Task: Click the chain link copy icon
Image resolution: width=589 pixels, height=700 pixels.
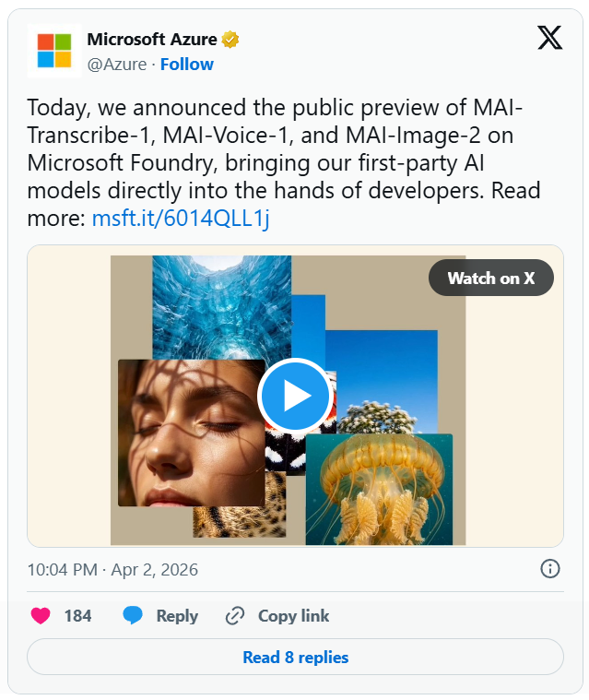Action: click(x=235, y=616)
